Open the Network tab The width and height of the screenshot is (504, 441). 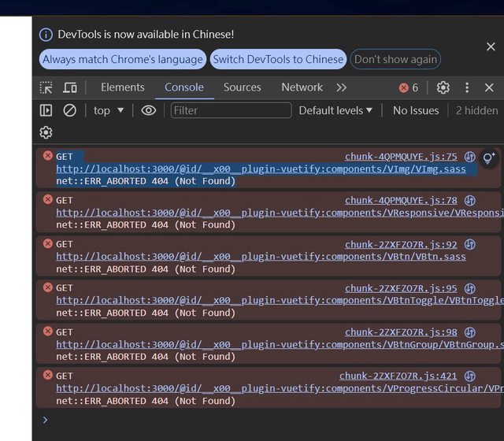(302, 87)
